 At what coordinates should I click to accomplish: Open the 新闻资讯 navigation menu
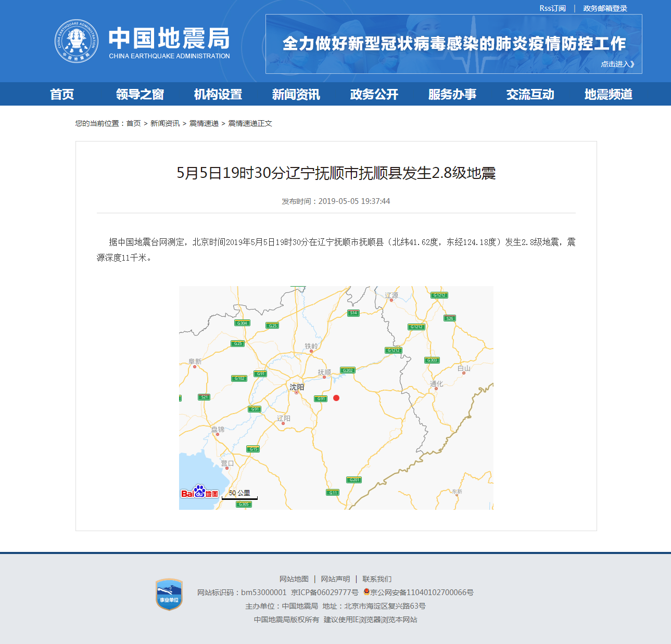(296, 94)
